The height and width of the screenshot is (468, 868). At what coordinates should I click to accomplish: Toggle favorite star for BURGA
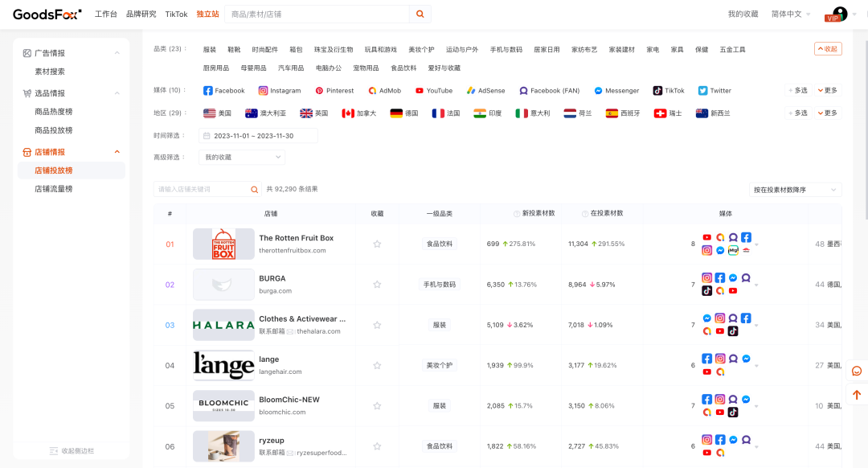pyautogui.click(x=377, y=284)
